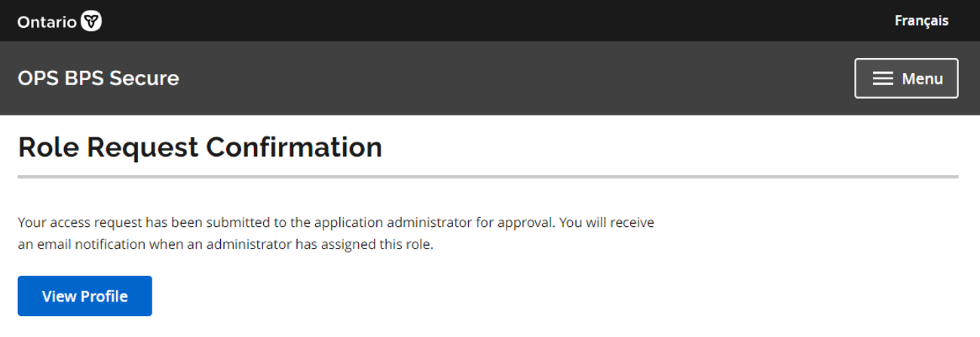Expand the Menu label button
980x337 pixels.
tap(922, 78)
